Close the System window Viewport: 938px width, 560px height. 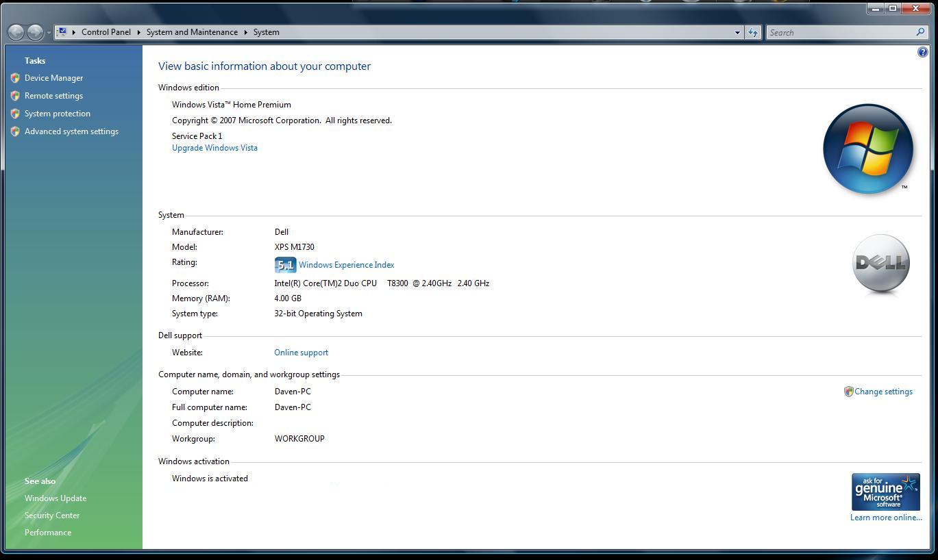click(x=917, y=8)
